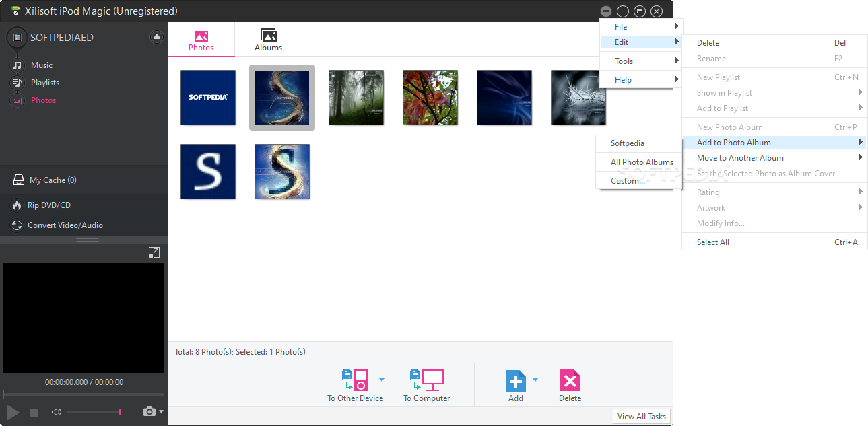Open the main menu icon in title bar
This screenshot has width=868, height=426.
606,11
